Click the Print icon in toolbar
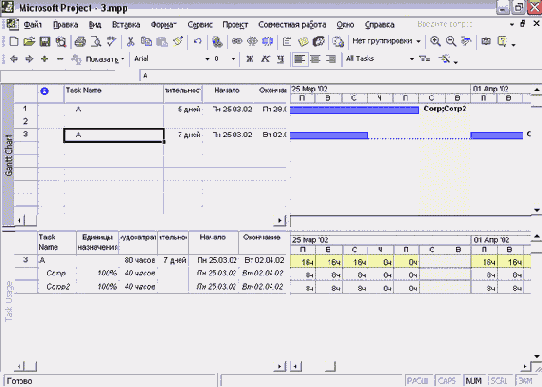Image resolution: width=542 pixels, height=387 pixels. click(x=80, y=42)
